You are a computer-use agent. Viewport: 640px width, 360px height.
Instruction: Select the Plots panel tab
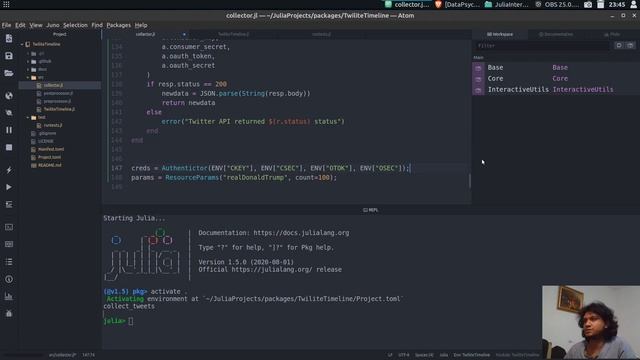click(612, 34)
